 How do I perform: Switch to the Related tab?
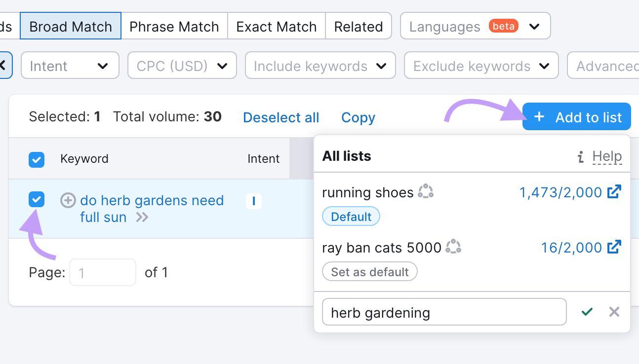click(x=359, y=26)
